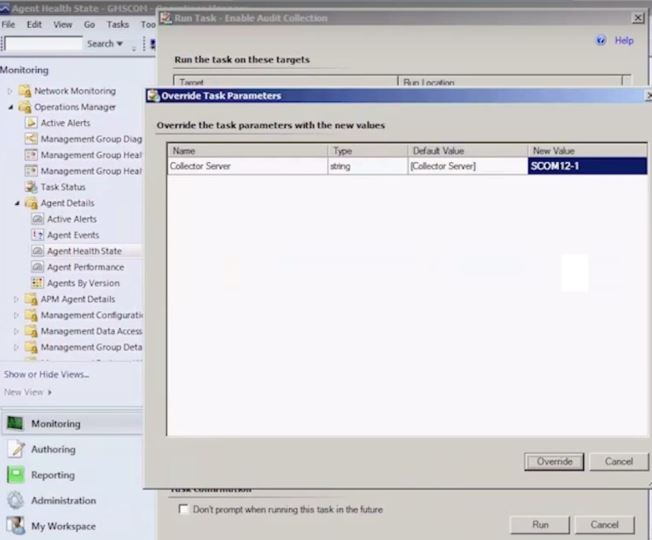Click the blue Help question icon

click(x=600, y=41)
